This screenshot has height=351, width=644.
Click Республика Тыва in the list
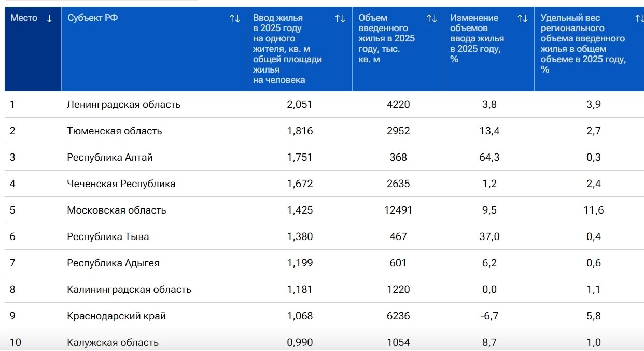tap(108, 237)
